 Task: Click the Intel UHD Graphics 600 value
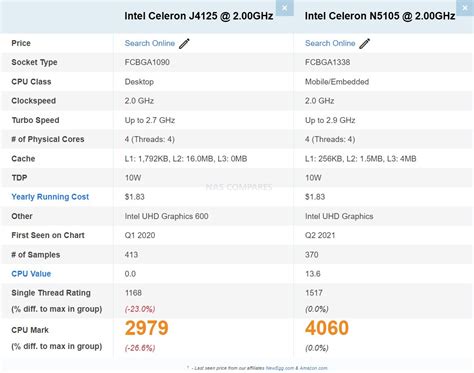click(166, 216)
